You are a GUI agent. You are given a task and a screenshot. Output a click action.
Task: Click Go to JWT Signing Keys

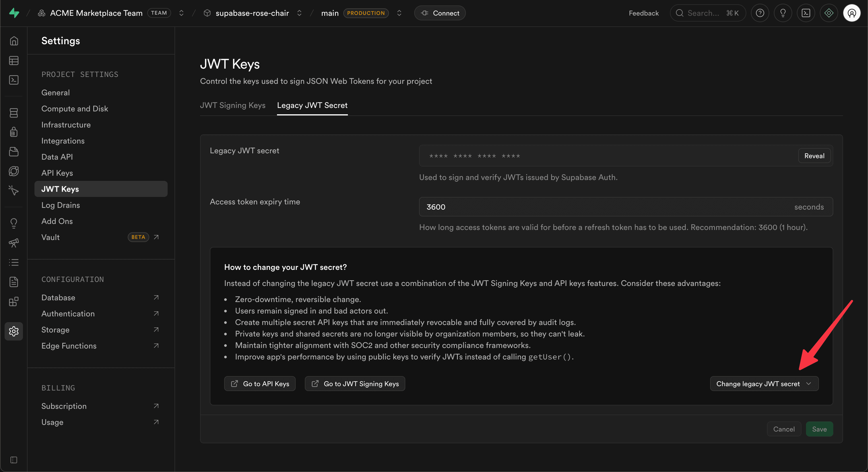point(354,383)
